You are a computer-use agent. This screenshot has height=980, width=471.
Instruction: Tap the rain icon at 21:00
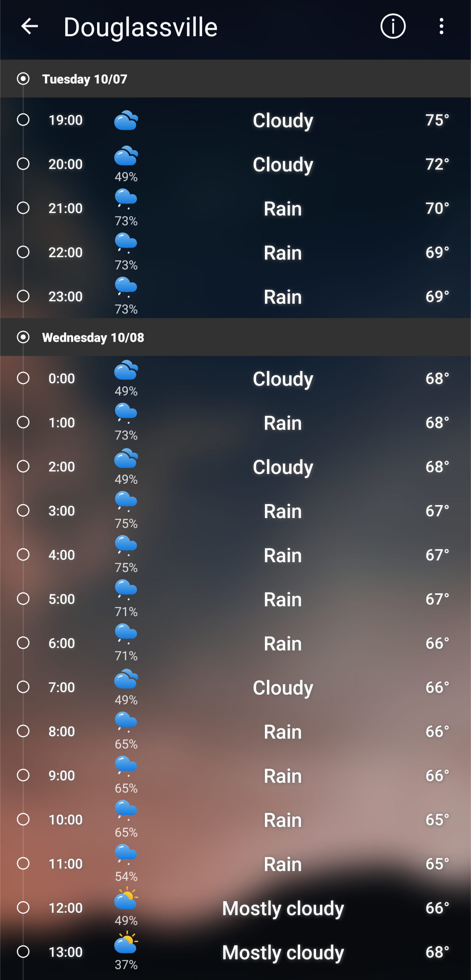coord(126,199)
